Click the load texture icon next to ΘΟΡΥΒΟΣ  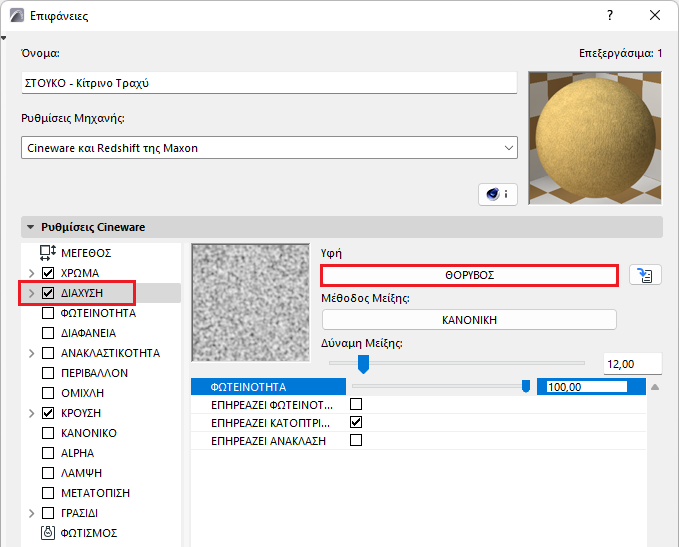point(645,275)
